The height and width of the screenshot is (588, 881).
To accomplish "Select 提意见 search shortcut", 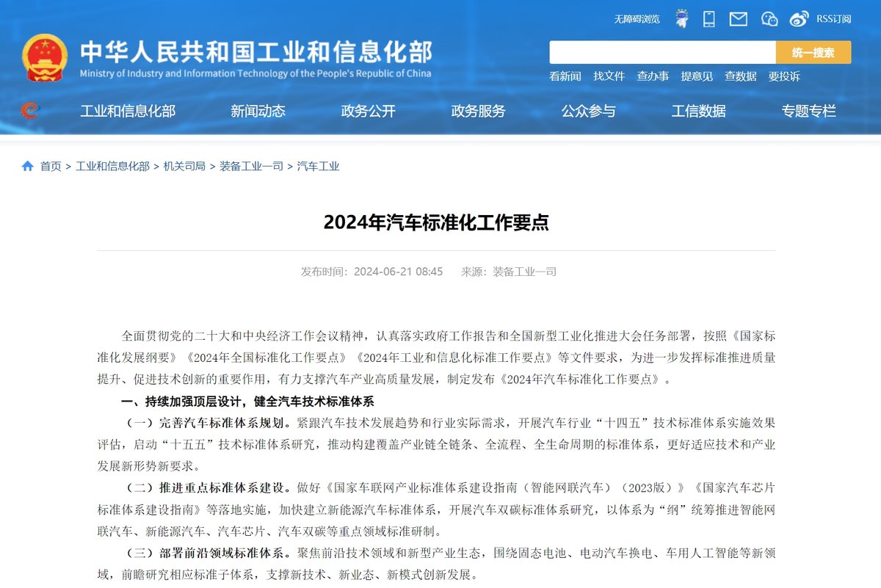I will [697, 76].
